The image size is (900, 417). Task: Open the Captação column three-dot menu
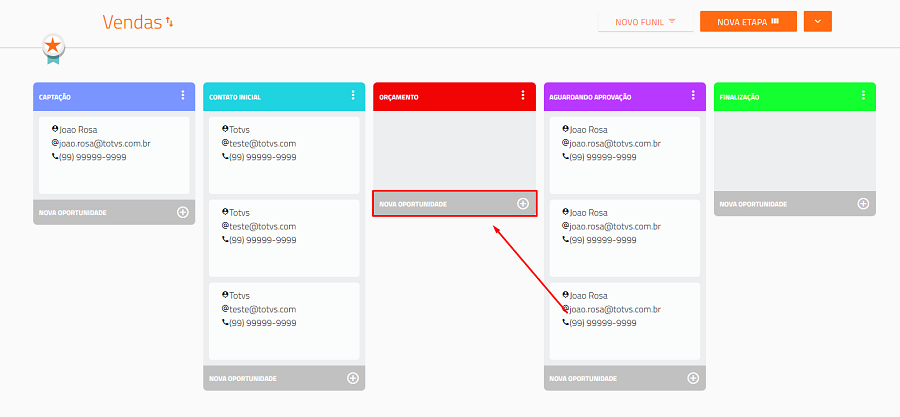(183, 95)
